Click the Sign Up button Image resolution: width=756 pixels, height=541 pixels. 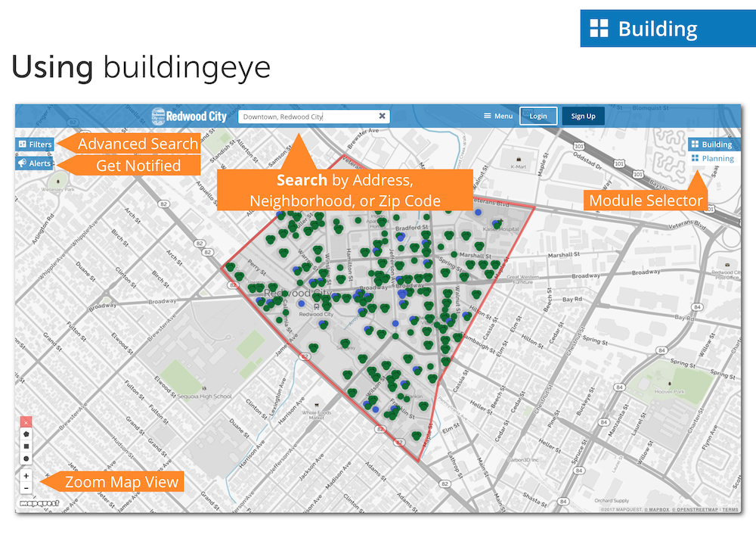point(583,116)
